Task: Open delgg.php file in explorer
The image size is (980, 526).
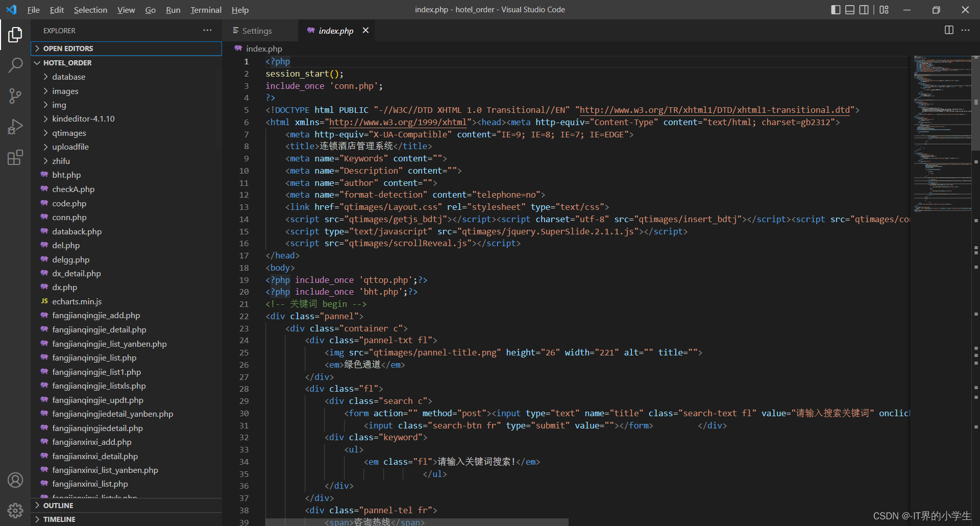Action: coord(70,259)
